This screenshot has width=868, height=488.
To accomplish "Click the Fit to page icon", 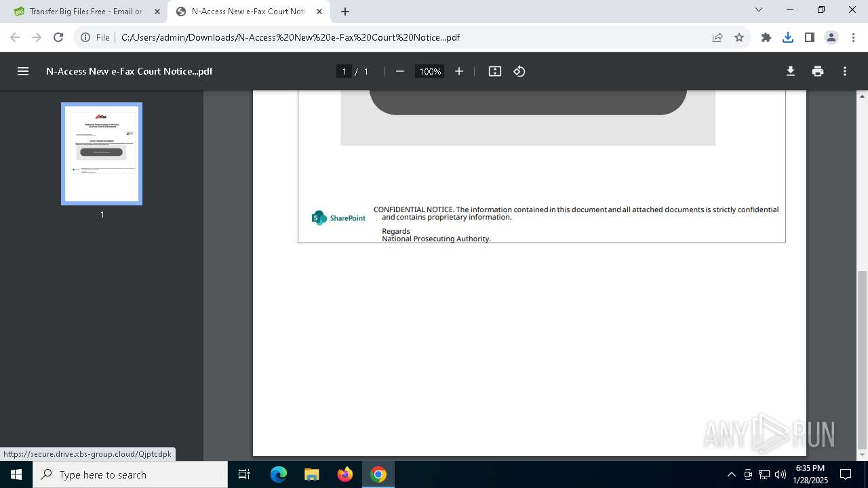I will 495,71.
